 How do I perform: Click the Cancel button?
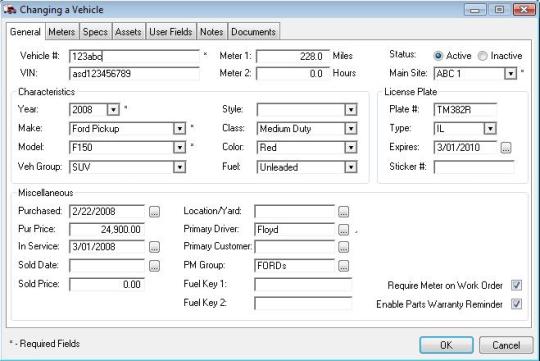[x=506, y=345]
